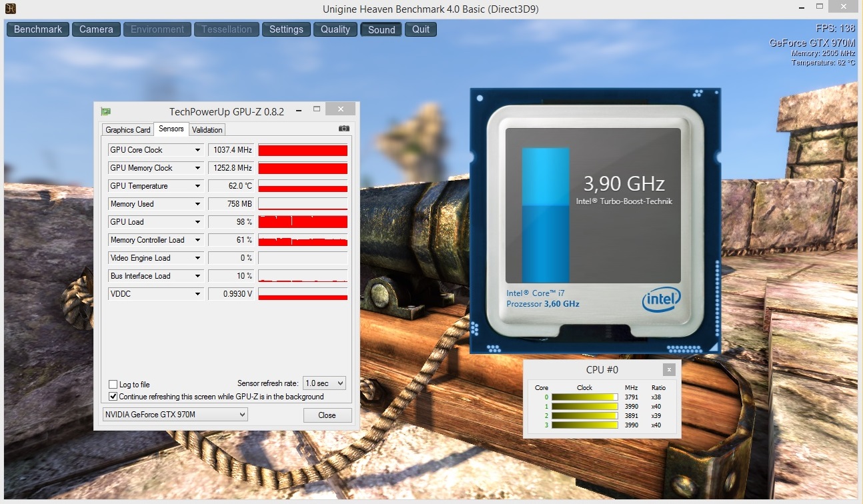Close the GPU-Z window from title bar
The height and width of the screenshot is (504, 863).
tap(341, 109)
